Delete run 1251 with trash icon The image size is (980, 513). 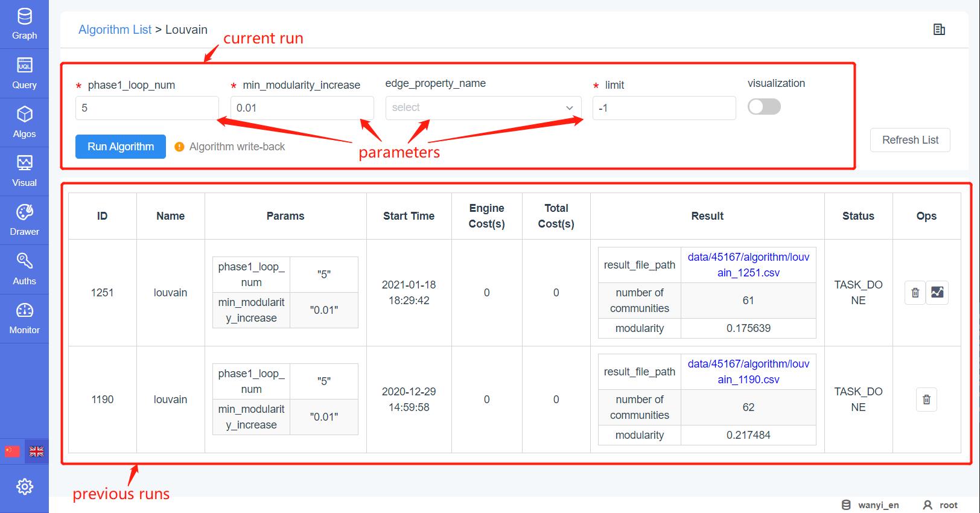(x=915, y=293)
